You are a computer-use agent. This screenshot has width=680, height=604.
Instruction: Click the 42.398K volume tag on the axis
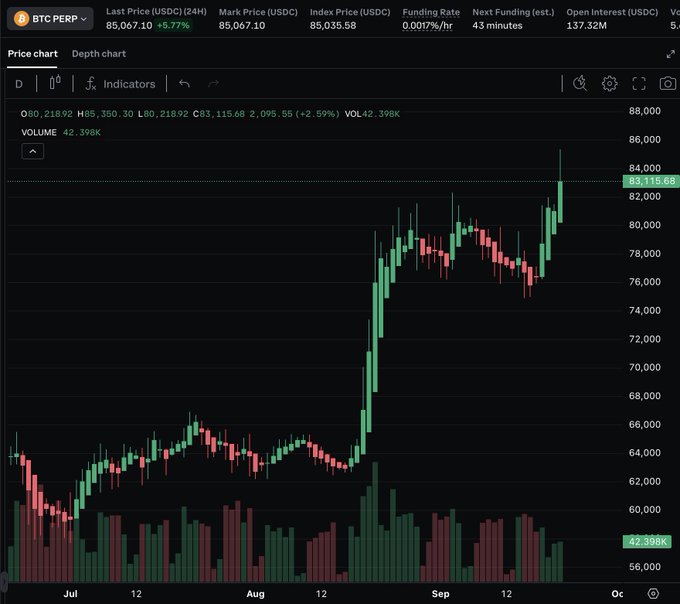point(647,541)
